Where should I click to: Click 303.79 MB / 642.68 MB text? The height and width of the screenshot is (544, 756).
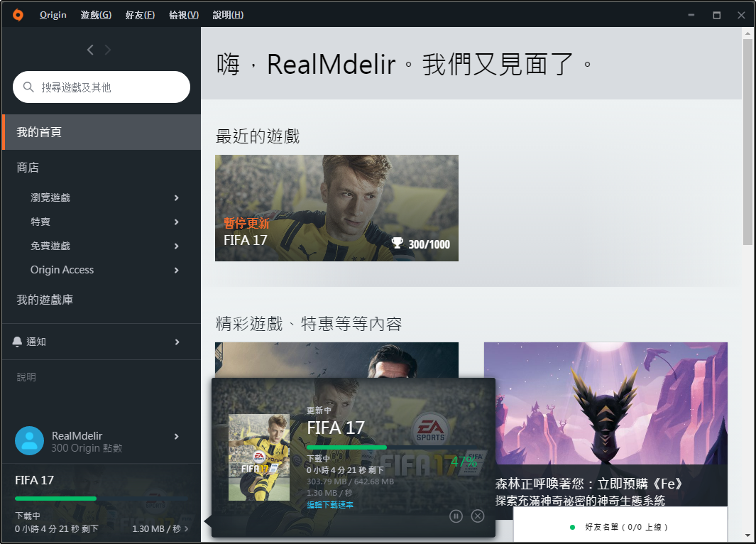(351, 482)
